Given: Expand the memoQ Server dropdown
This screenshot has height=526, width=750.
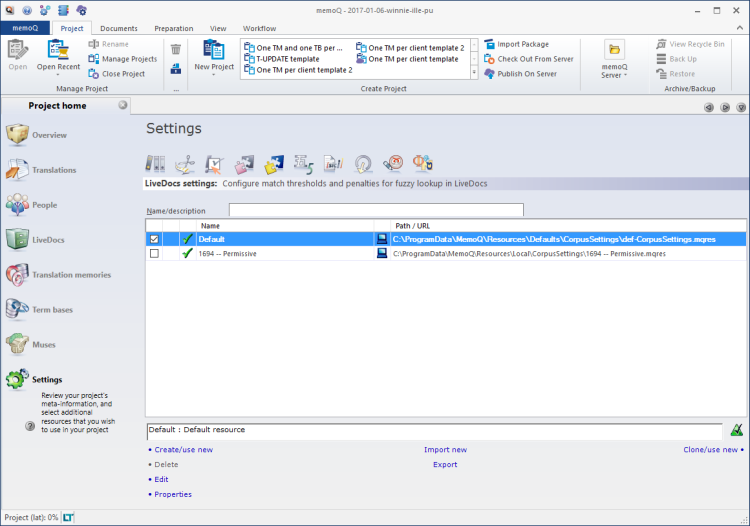Looking at the screenshot, I should [x=614, y=75].
